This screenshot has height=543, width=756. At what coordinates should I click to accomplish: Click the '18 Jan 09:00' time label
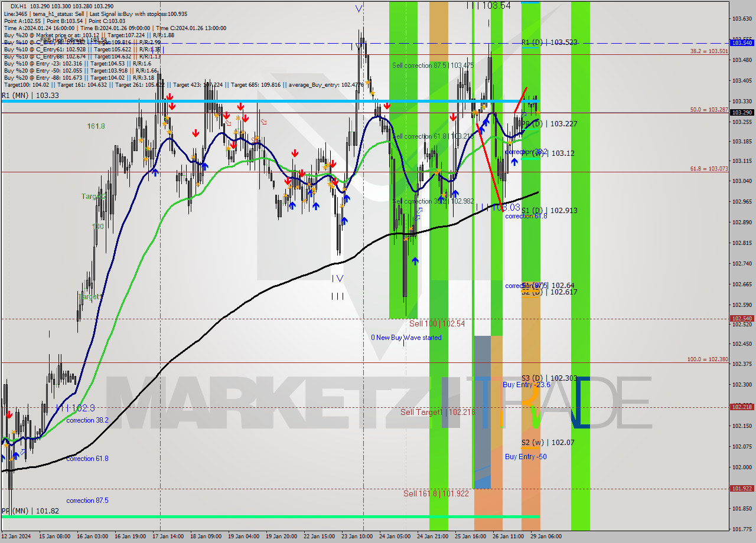click(x=207, y=537)
